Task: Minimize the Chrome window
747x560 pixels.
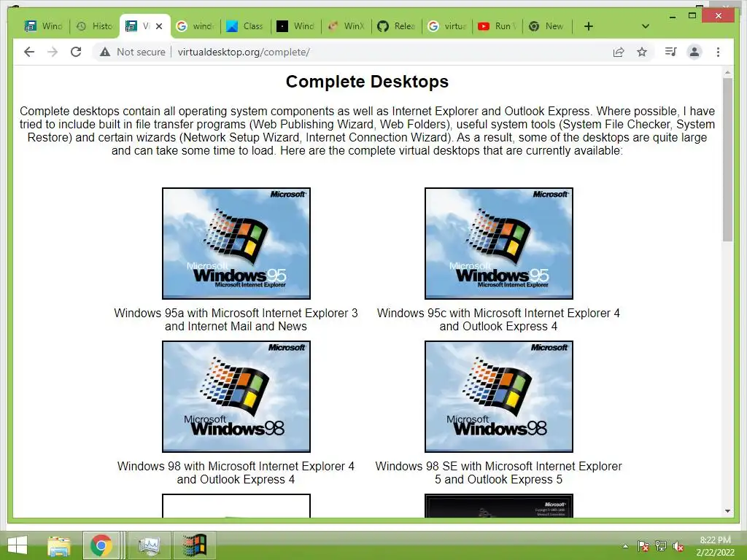Action: tap(672, 16)
